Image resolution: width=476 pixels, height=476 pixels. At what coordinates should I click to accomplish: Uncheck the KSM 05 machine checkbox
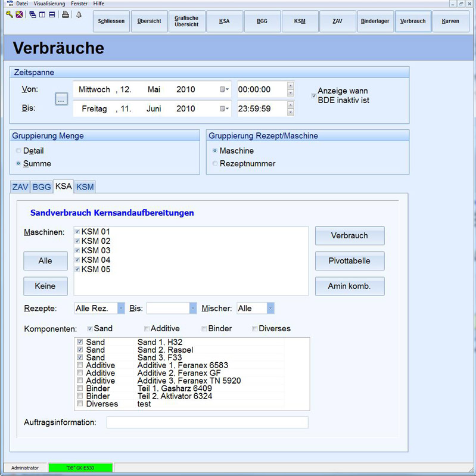[77, 269]
